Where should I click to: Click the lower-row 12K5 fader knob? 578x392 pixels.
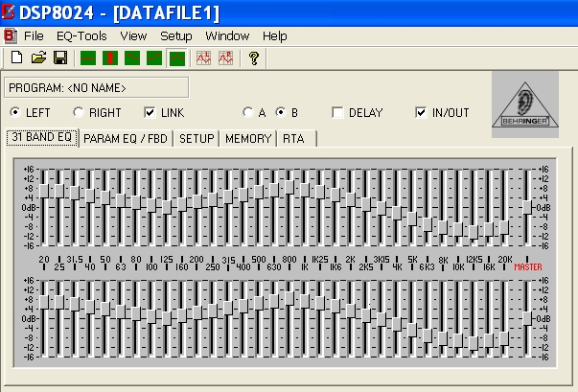coord(474,343)
